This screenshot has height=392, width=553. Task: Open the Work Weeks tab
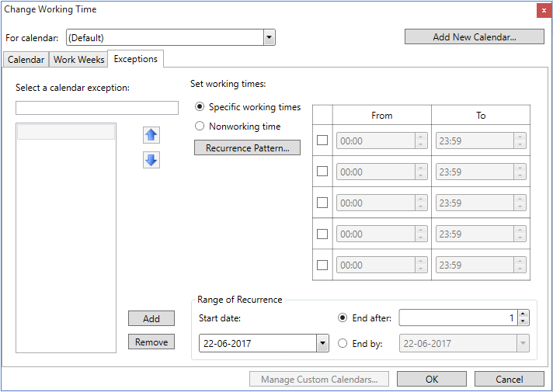pos(78,60)
